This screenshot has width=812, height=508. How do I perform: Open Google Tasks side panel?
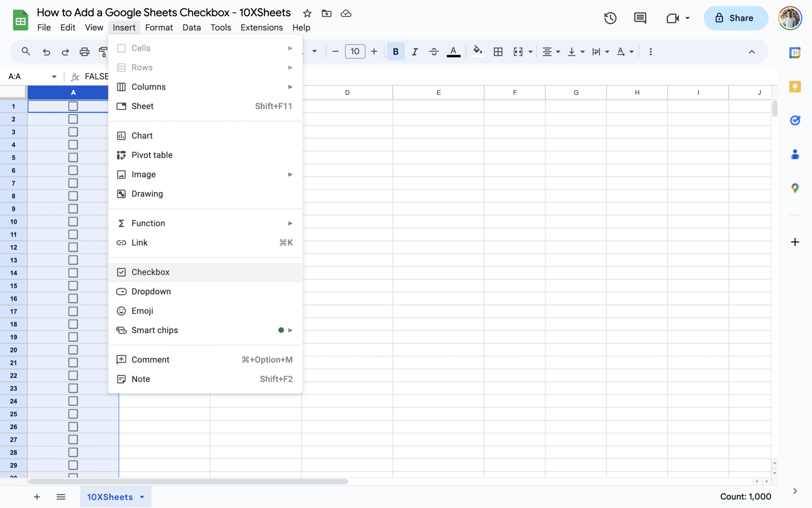pyautogui.click(x=795, y=120)
